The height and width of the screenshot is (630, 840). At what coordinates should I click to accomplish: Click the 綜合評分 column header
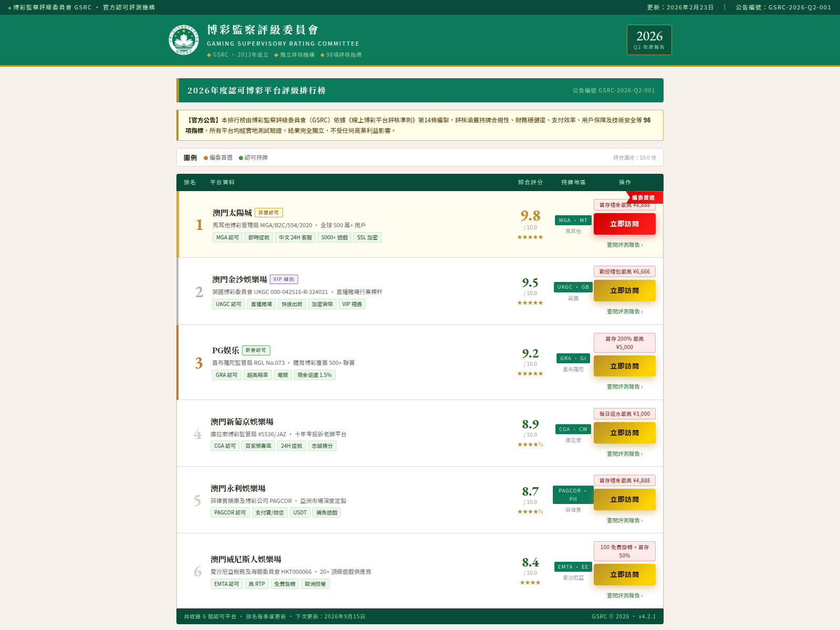pos(530,183)
